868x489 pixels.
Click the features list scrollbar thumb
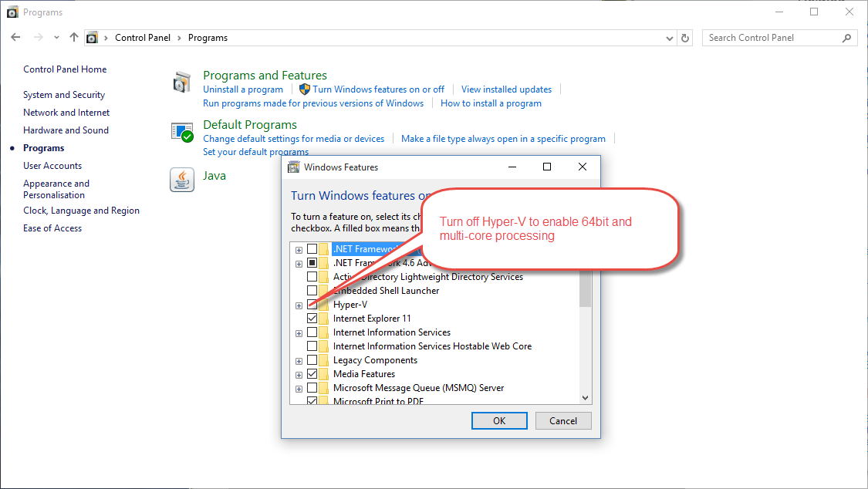[x=585, y=288]
